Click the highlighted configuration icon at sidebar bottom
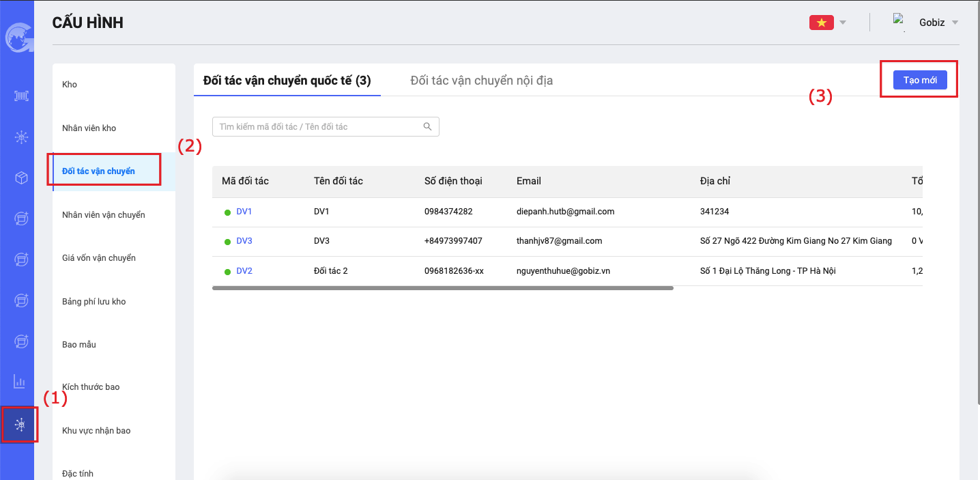 (x=20, y=425)
